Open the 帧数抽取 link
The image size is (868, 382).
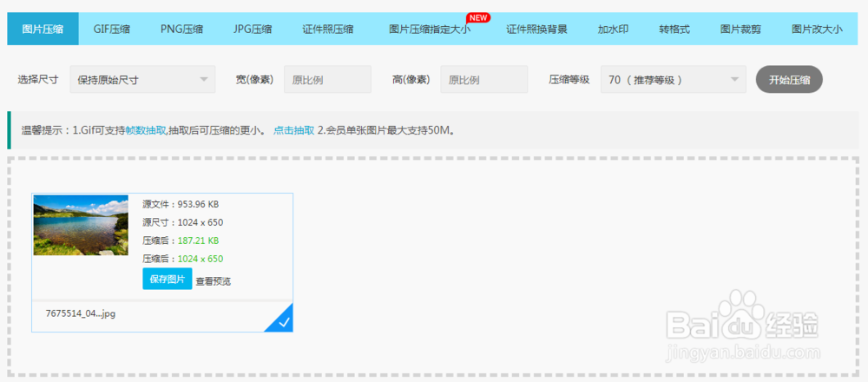coord(146,130)
